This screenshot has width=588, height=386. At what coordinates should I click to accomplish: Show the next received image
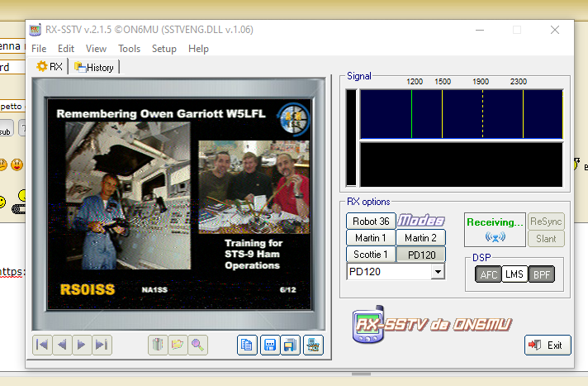click(x=82, y=345)
